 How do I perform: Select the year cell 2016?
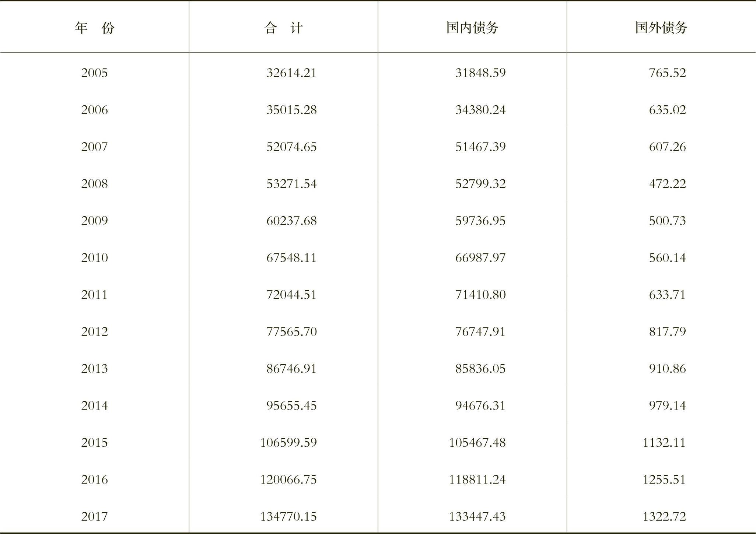(x=95, y=479)
